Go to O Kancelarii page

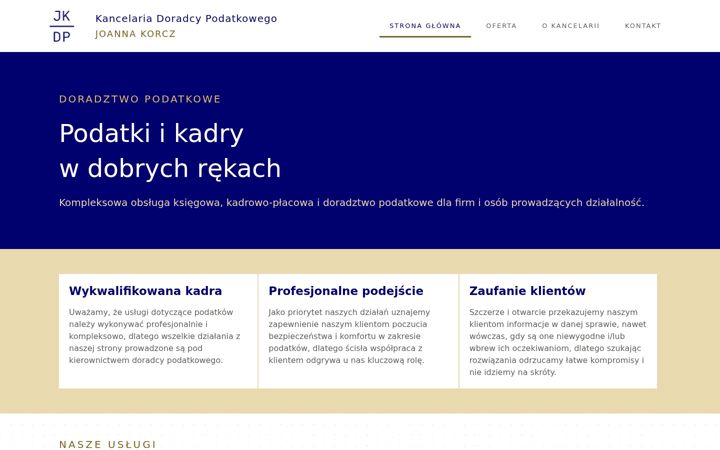click(570, 26)
